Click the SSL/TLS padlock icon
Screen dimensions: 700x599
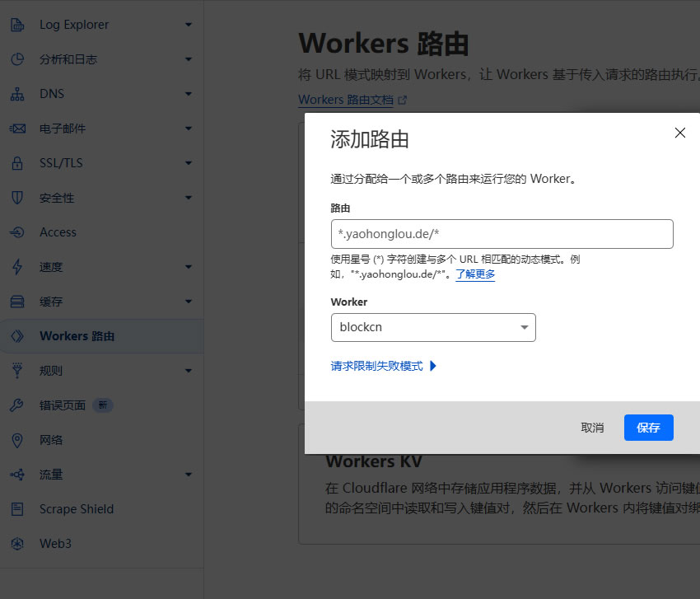tap(17, 163)
